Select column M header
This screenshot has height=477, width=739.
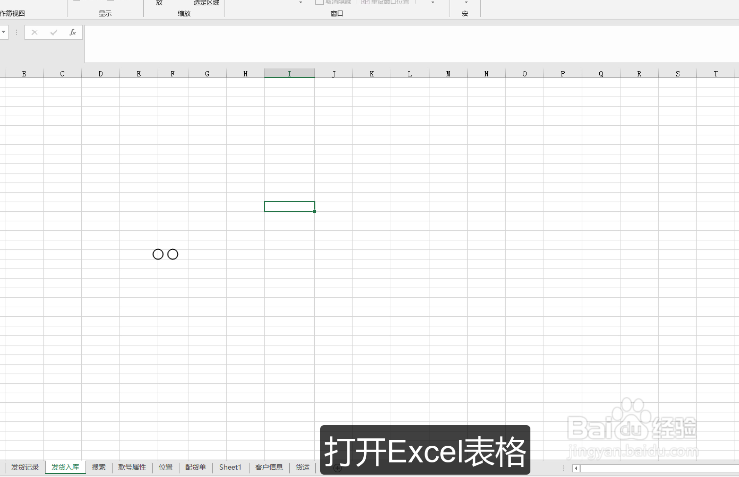[448, 74]
